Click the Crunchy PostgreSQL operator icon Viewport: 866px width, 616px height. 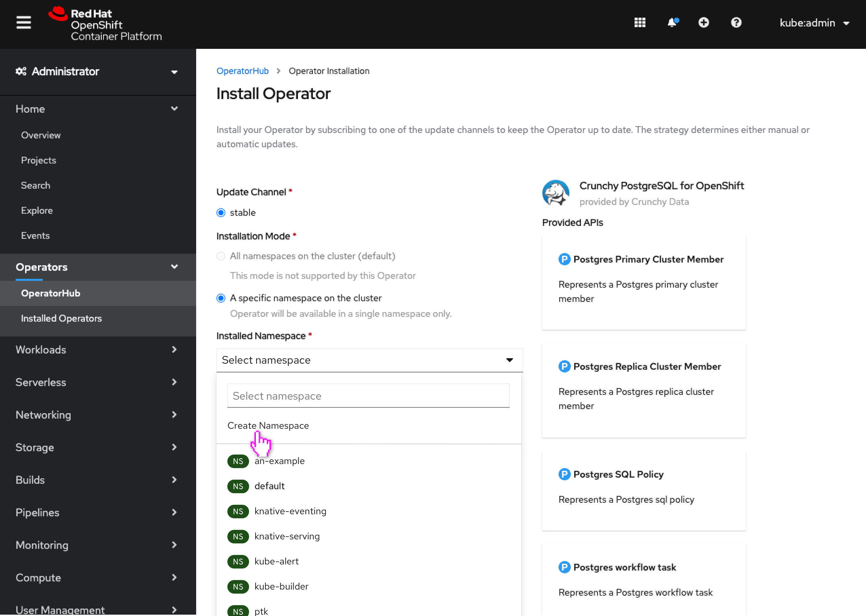click(557, 193)
